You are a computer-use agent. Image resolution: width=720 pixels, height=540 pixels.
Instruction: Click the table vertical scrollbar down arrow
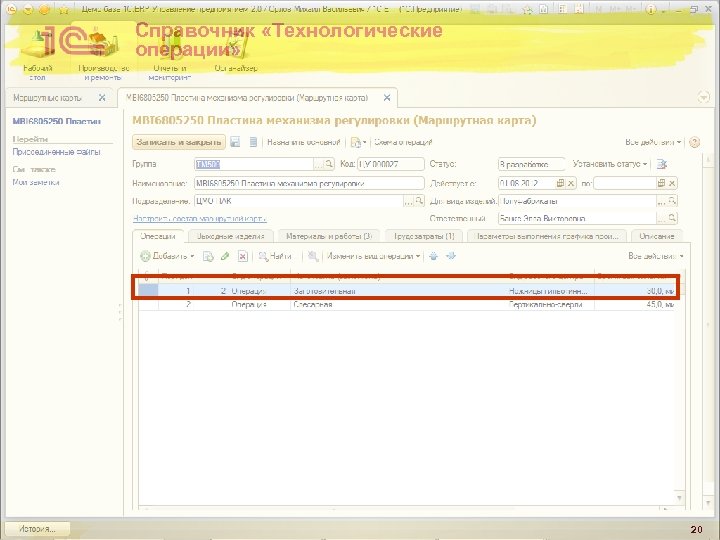679,498
